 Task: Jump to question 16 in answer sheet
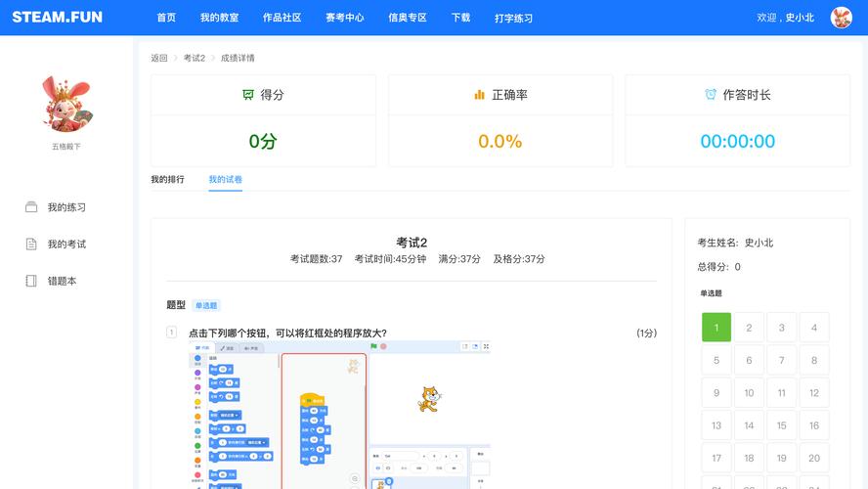[x=814, y=425]
